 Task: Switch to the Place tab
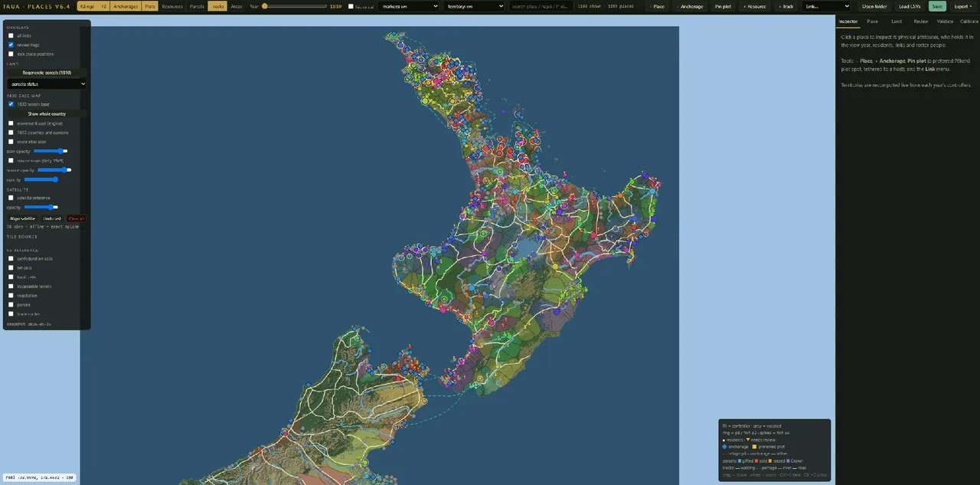tap(872, 21)
